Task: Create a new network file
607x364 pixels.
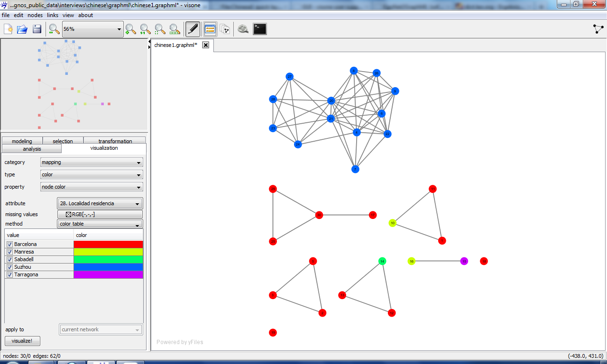Action: (8, 29)
